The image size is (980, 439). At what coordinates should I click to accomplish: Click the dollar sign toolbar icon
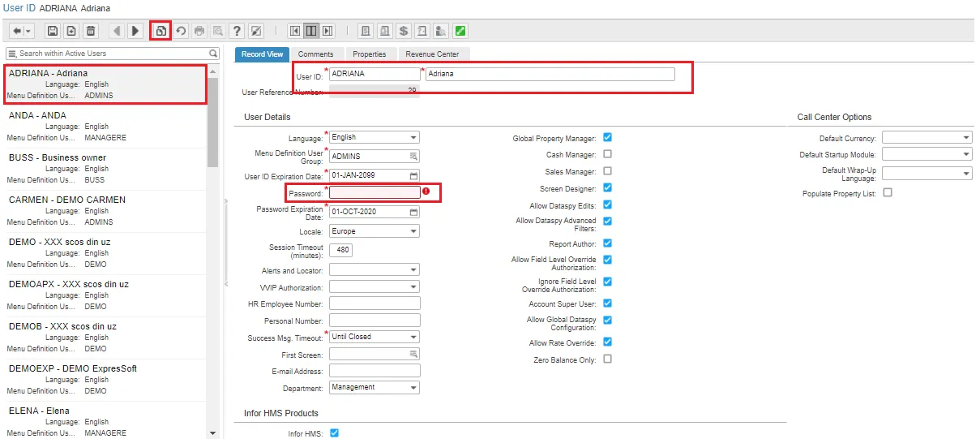[404, 31]
